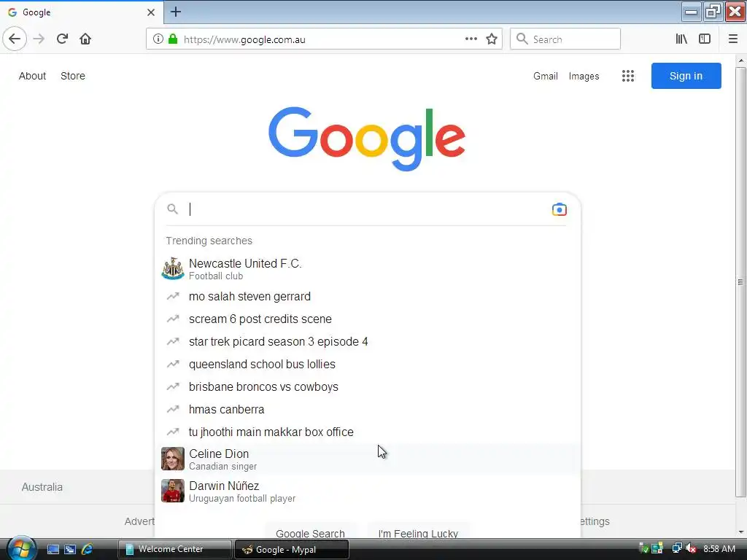Open page actions three-dot menu in address bar
Image resolution: width=747 pixels, height=560 pixels.
[x=471, y=39]
